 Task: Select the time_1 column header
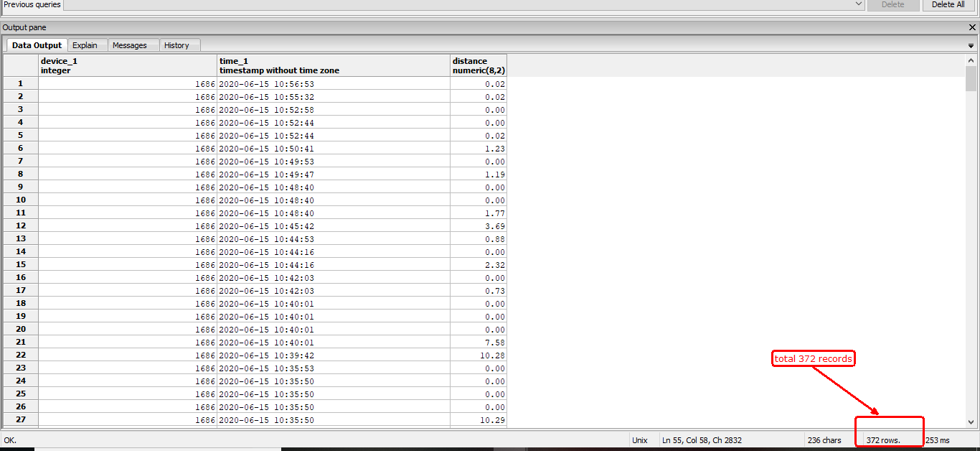[334, 65]
